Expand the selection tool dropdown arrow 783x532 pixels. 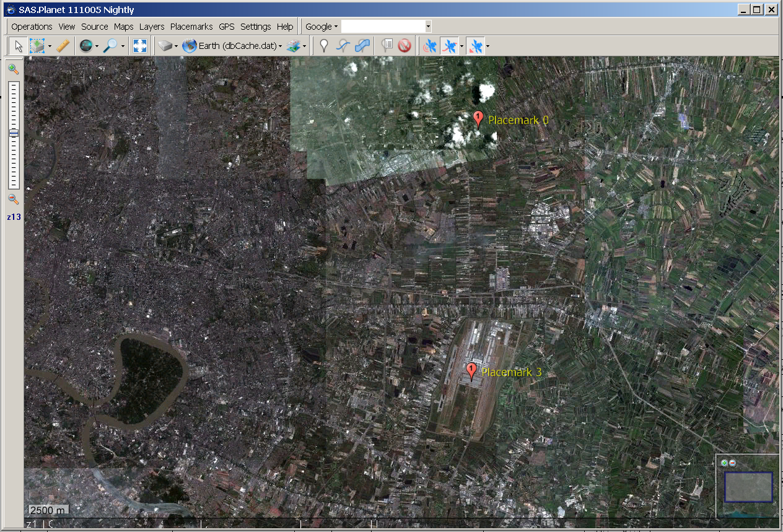50,46
